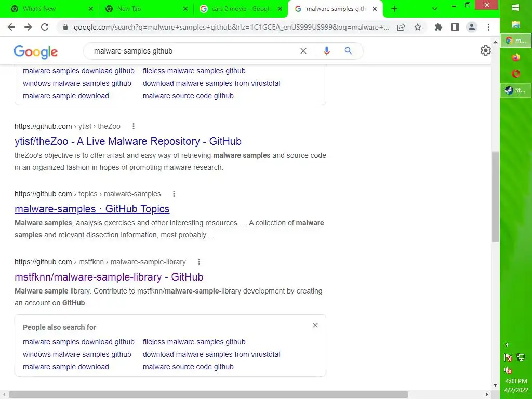Image resolution: width=532 pixels, height=399 pixels.
Task: Open options for GitHub Topics result
Action: [174, 194]
